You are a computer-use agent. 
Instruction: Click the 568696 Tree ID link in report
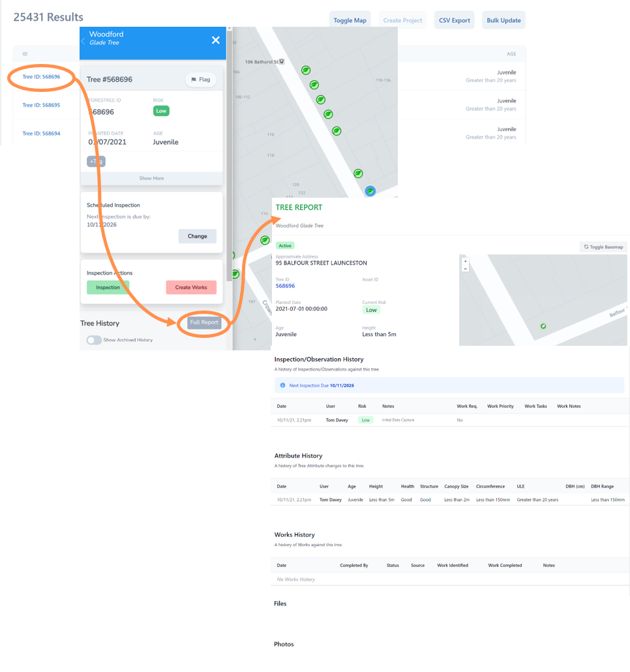(285, 286)
